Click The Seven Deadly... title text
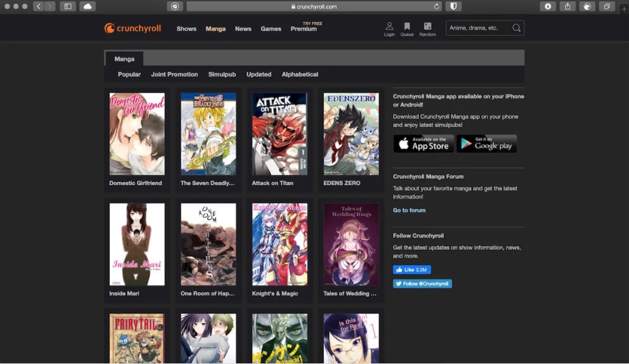Viewport: 629px width, 364px height. coord(207,183)
